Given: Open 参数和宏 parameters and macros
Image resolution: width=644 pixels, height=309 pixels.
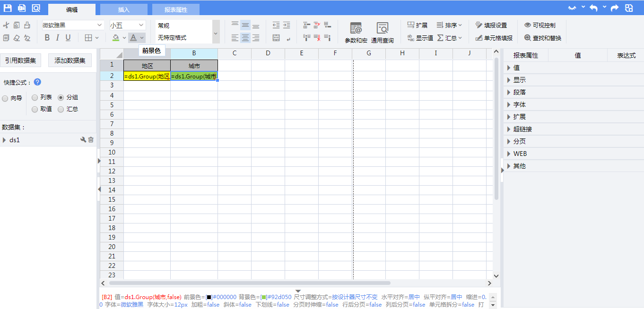Looking at the screenshot, I should coord(356,33).
